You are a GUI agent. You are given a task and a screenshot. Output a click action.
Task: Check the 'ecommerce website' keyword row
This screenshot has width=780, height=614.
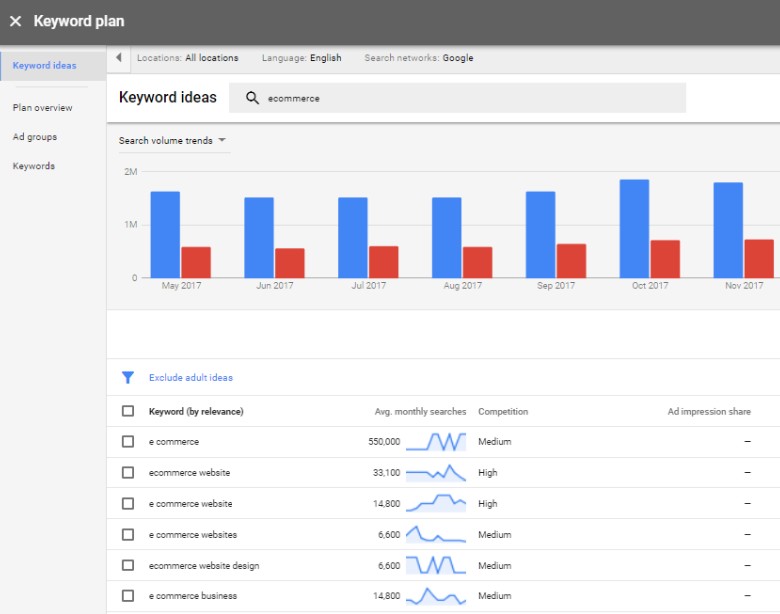(128, 473)
